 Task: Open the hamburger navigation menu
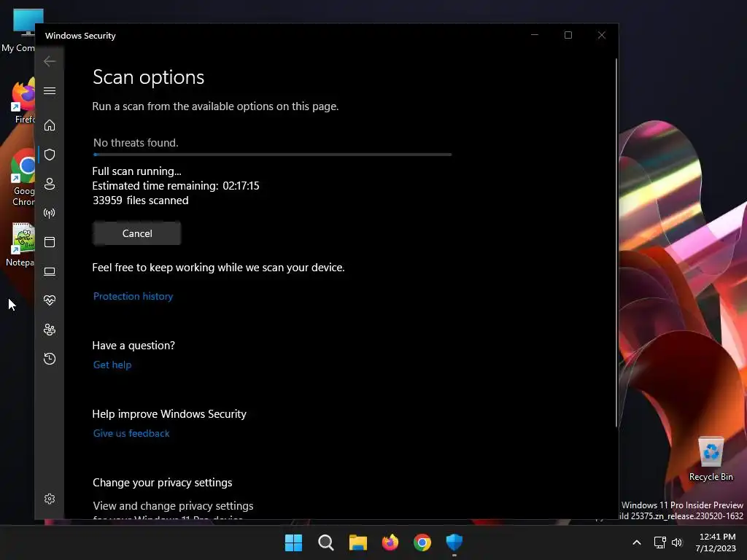[50, 90]
